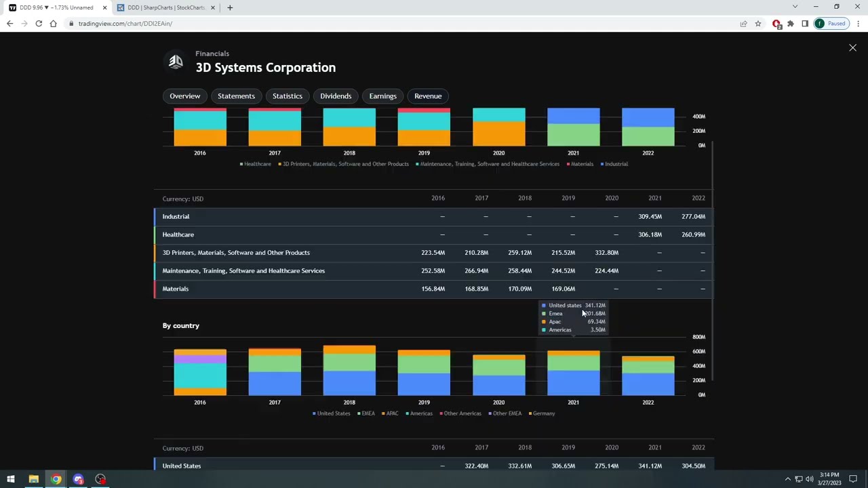This screenshot has height=488, width=868.
Task: Toggle United States series in country legend
Action: coord(332,413)
